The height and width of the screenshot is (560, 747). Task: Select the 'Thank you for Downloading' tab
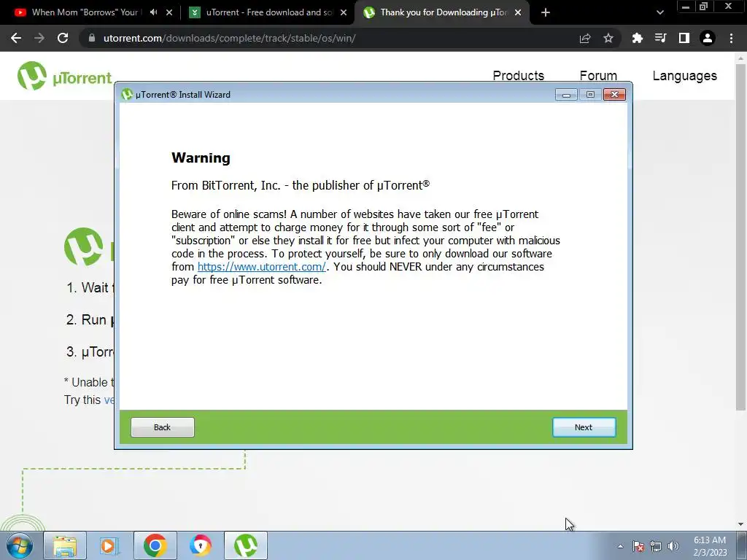436,12
